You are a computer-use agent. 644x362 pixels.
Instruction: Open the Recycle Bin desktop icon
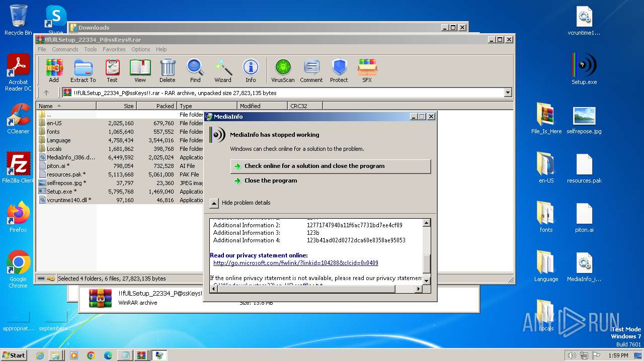pos(18,20)
